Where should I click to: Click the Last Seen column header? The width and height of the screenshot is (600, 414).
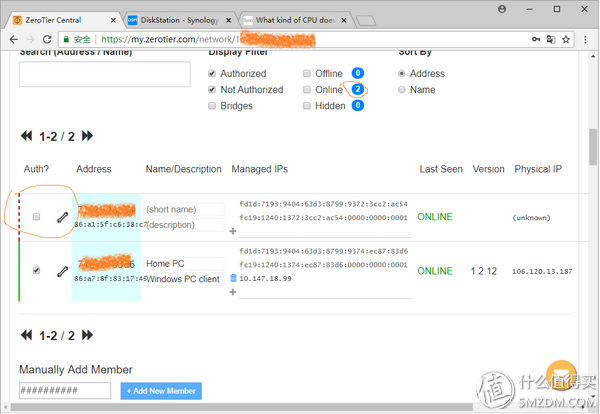click(x=441, y=169)
